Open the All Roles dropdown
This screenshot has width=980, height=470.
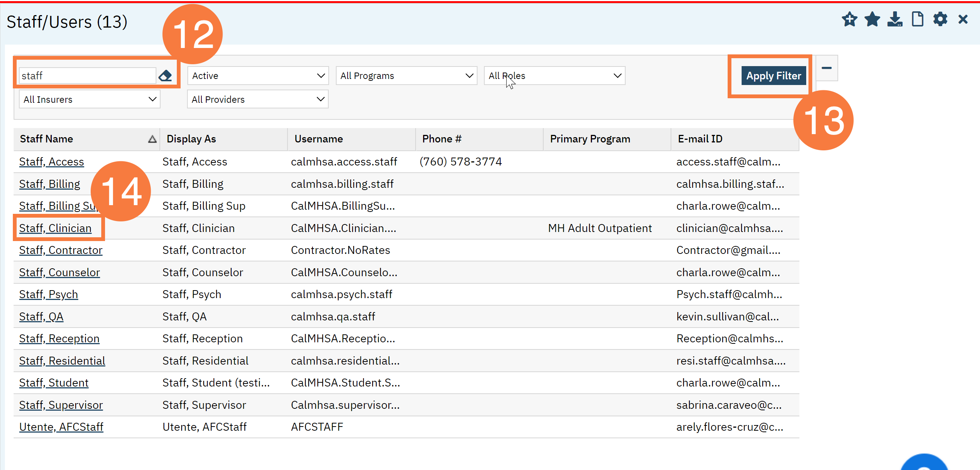click(x=554, y=76)
